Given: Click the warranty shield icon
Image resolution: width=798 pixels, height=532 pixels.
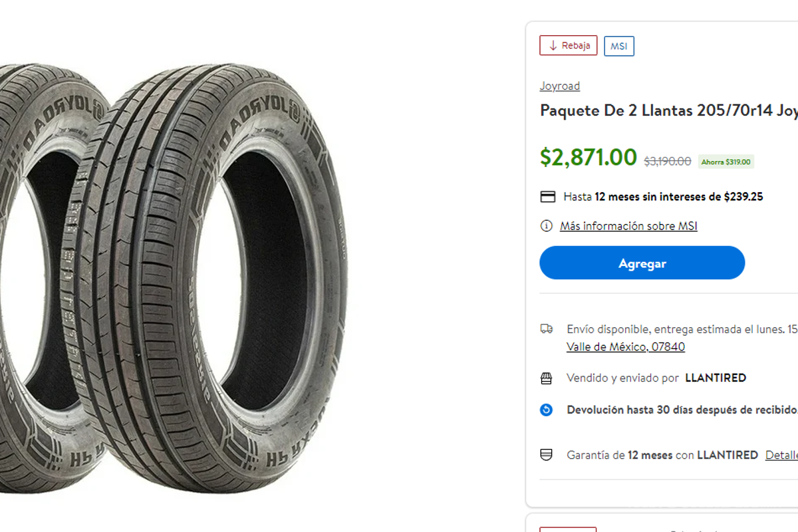Looking at the screenshot, I should tap(547, 455).
